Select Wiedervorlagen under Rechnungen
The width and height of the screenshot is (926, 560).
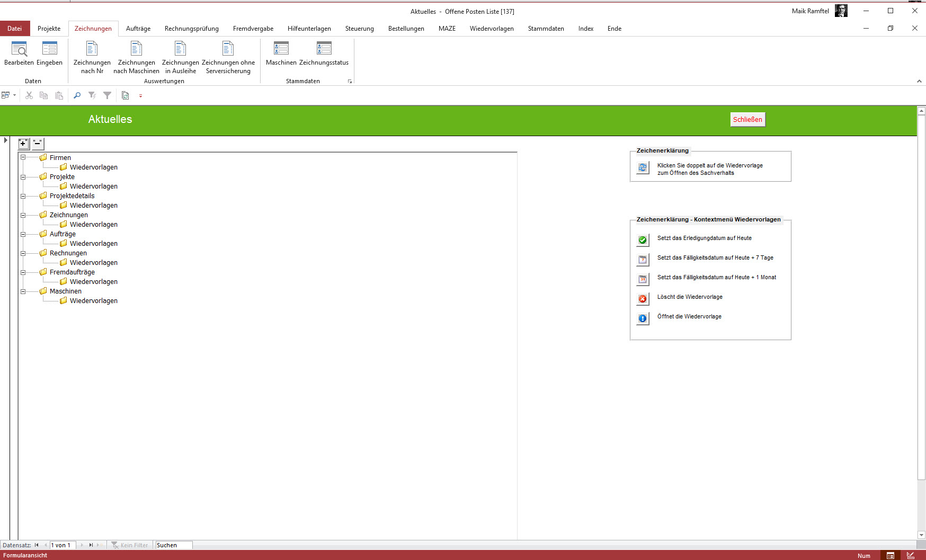(x=94, y=263)
